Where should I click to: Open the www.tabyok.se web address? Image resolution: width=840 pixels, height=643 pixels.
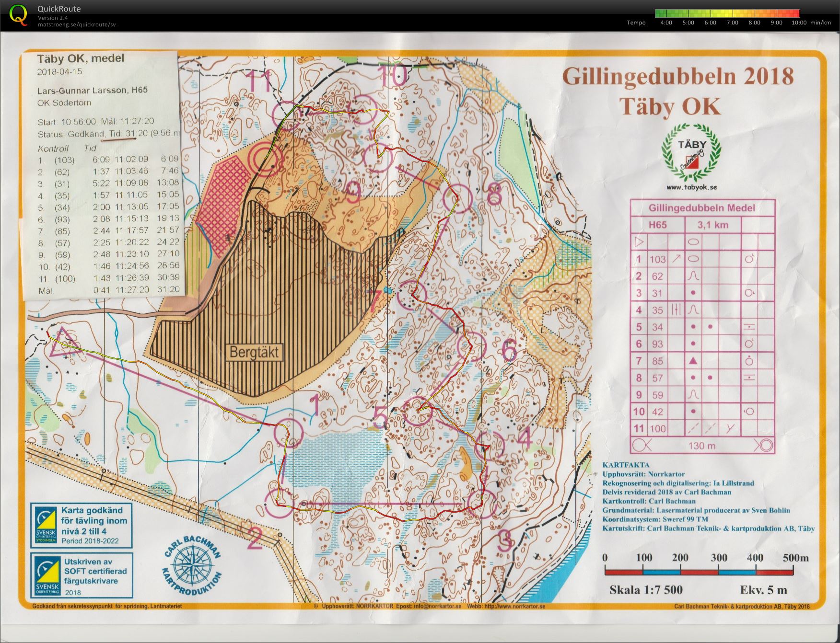pos(691,187)
